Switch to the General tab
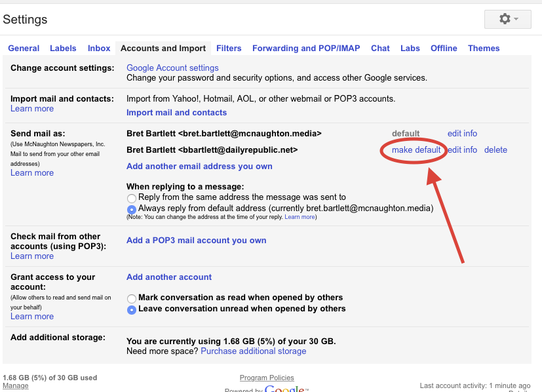This screenshot has height=392, width=542. [24, 49]
